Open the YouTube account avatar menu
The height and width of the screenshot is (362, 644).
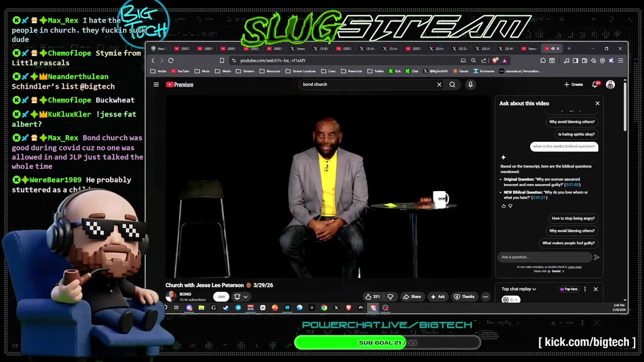click(610, 84)
